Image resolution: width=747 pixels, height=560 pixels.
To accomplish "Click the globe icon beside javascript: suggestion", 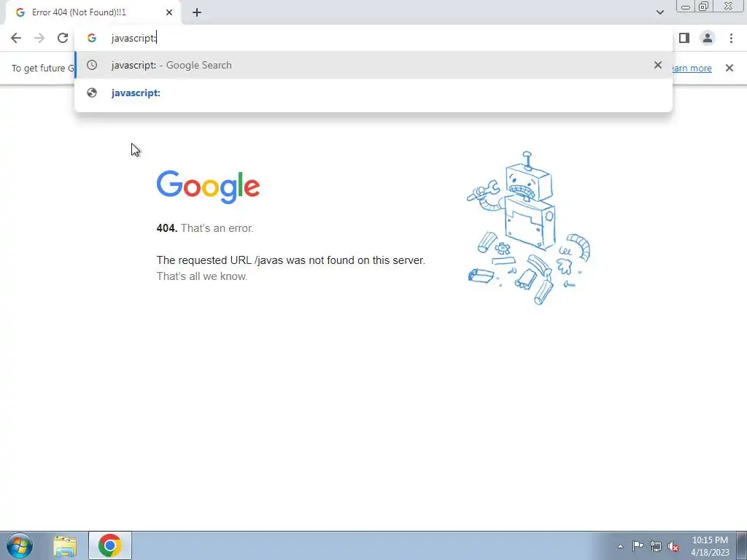I will [x=92, y=93].
